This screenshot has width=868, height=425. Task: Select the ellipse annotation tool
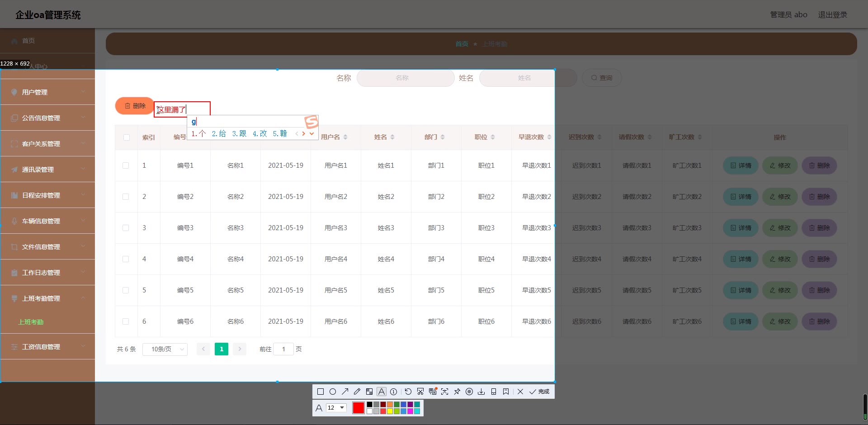(x=333, y=392)
